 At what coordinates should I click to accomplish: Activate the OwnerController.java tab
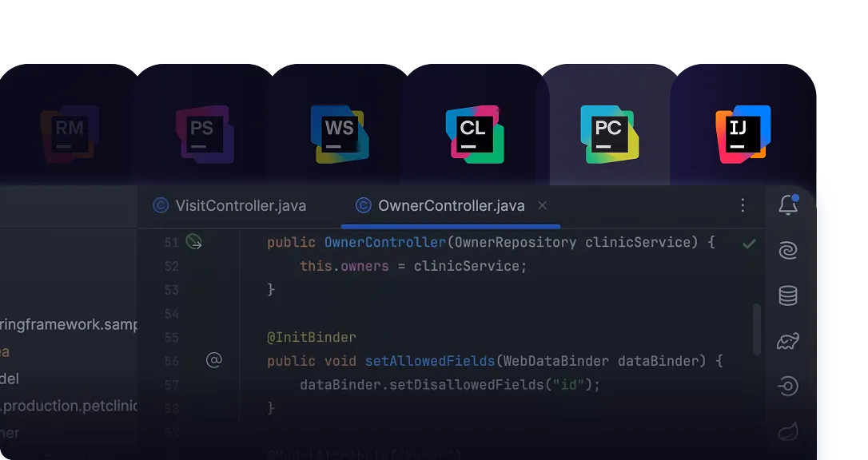[451, 206]
